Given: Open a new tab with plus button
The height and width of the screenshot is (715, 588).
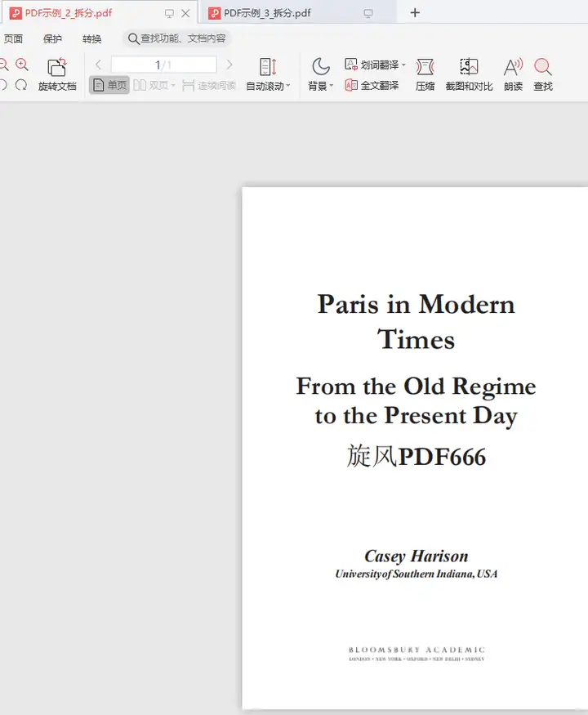Looking at the screenshot, I should click(415, 13).
